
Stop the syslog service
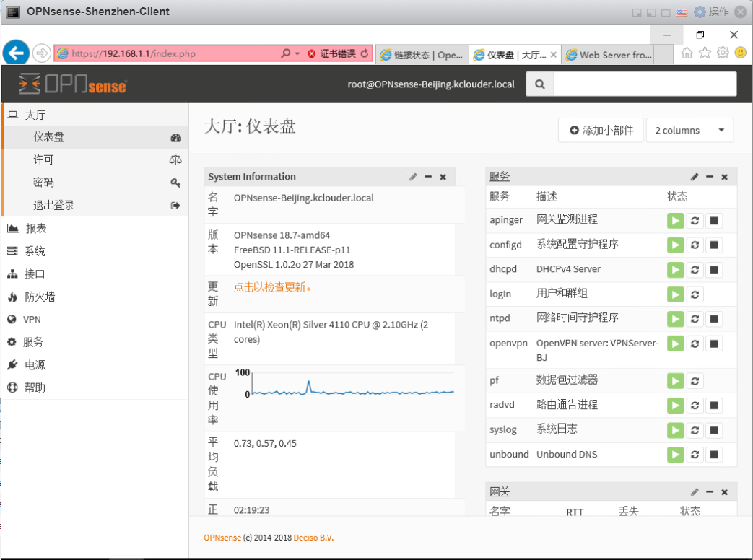(714, 430)
